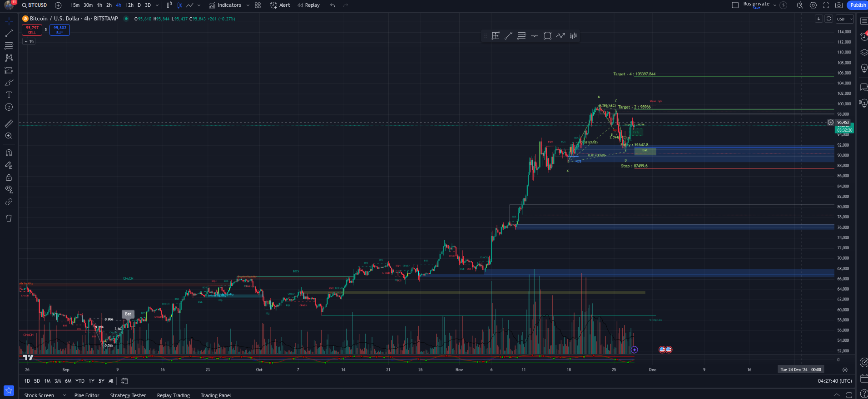
Task: Click the blue Publish button
Action: [x=858, y=5]
